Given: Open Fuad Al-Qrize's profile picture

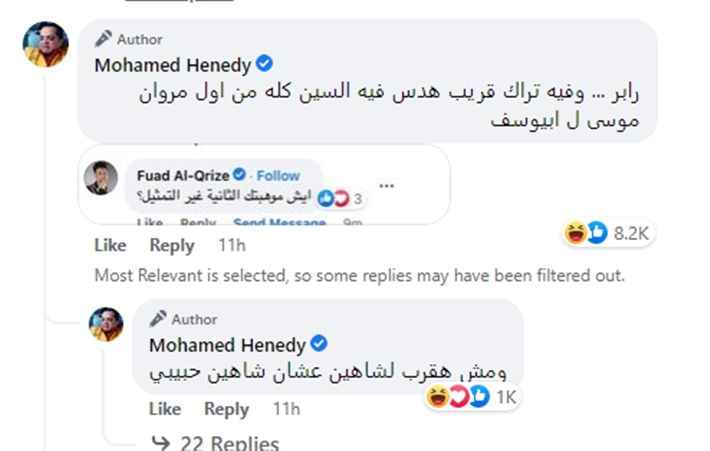Looking at the screenshot, I should [x=101, y=178].
